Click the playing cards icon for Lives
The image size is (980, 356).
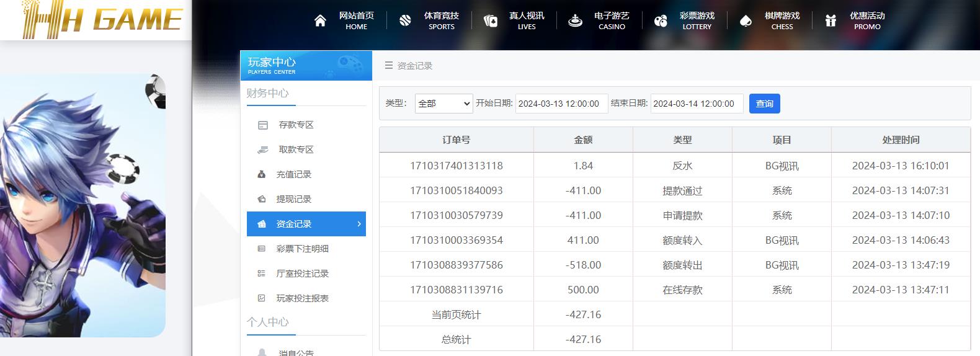[x=490, y=21]
